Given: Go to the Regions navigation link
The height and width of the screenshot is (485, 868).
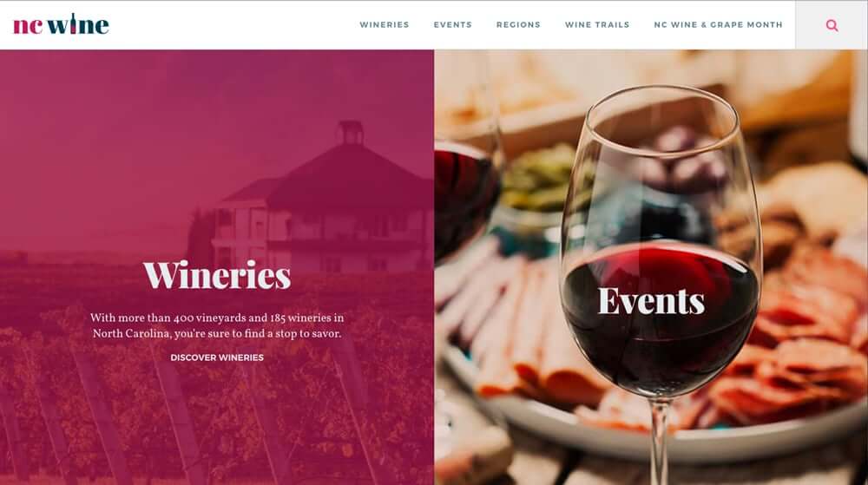Looking at the screenshot, I should pyautogui.click(x=518, y=25).
